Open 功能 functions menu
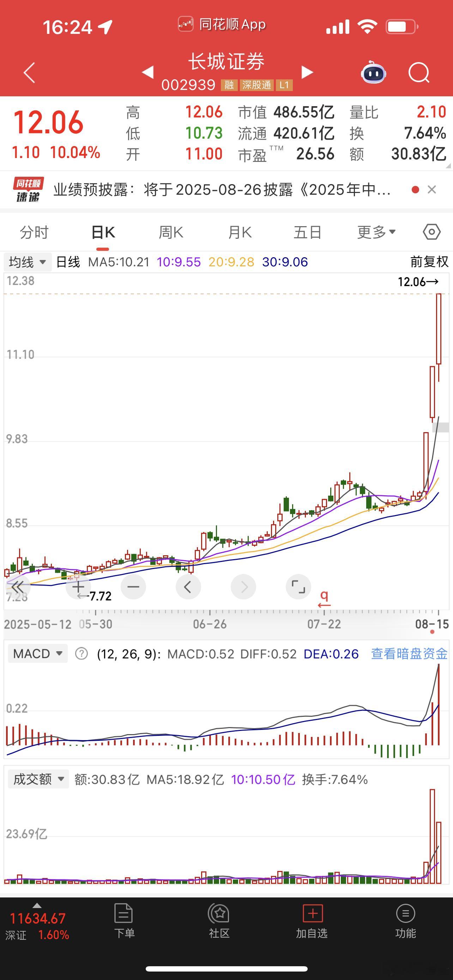This screenshot has height=980, width=453. pos(405,921)
